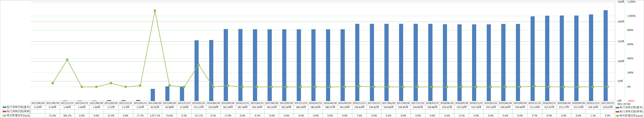644x118 pixels.
Task: Select the 194.82株 table cell
Action: click(374, 107)
